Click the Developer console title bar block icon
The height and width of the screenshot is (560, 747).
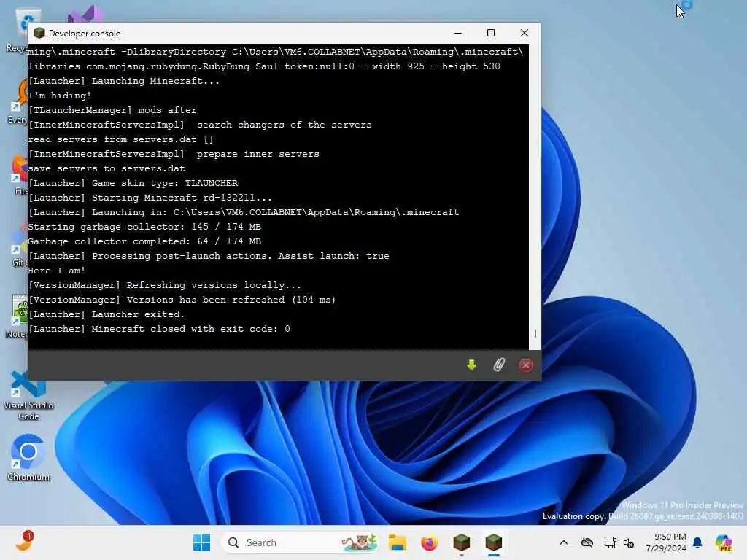coord(39,33)
